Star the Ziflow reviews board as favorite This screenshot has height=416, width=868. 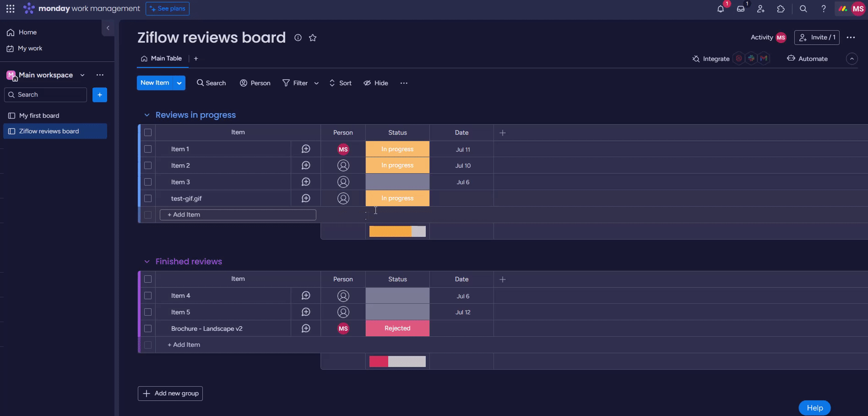tap(313, 38)
